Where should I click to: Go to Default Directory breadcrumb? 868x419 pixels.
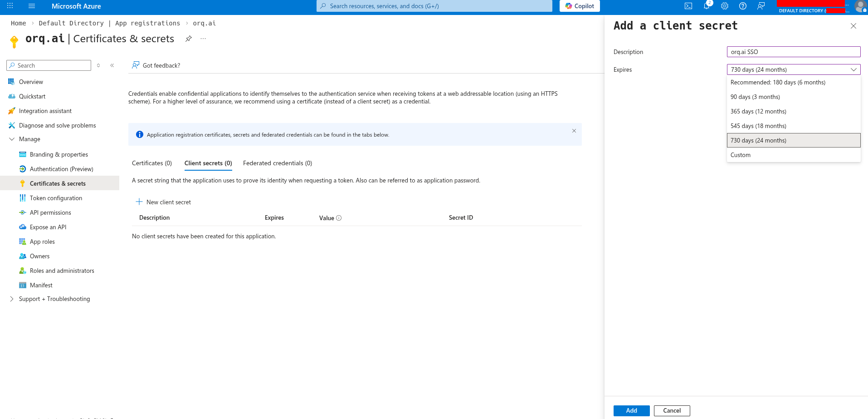coord(71,23)
